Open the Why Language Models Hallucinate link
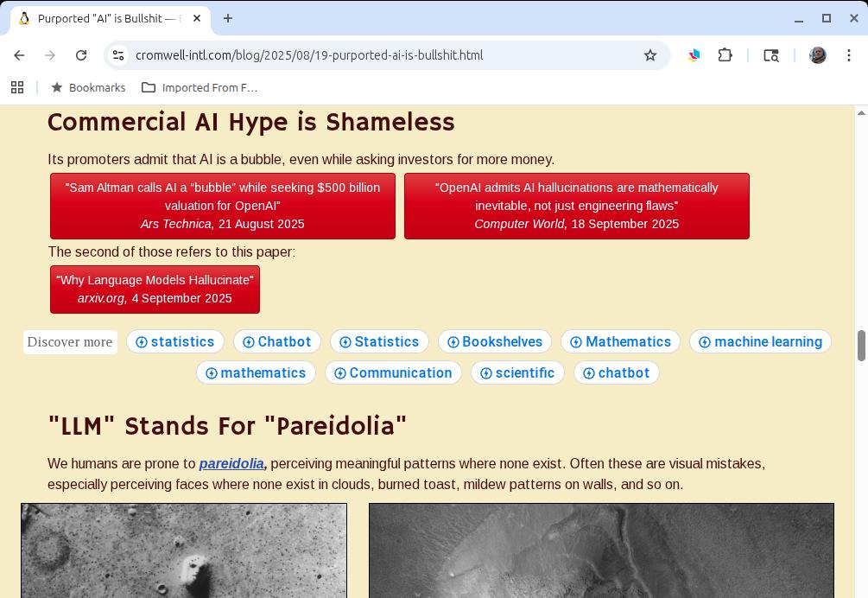Image resolution: width=868 pixels, height=598 pixels. [x=155, y=289]
